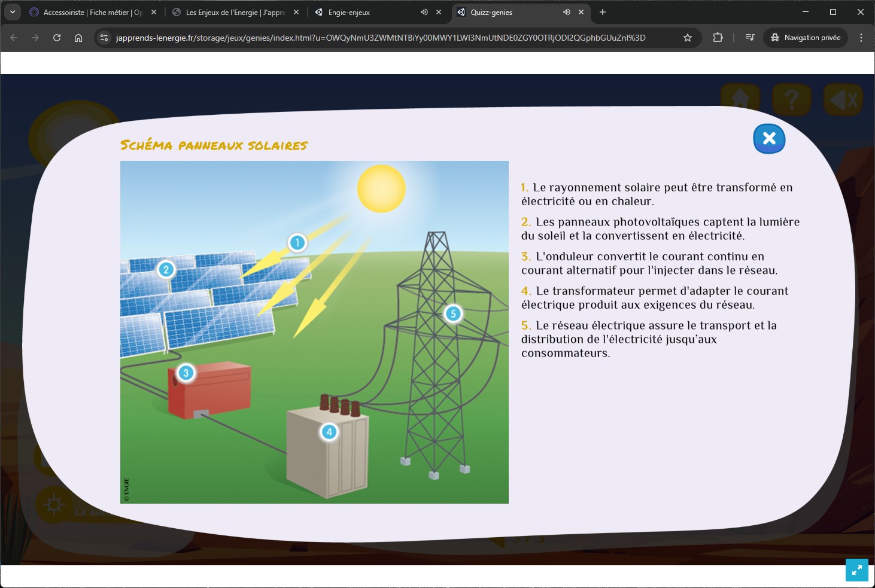View site information in address bar
Viewport: 875px width, 588px height.
click(104, 38)
